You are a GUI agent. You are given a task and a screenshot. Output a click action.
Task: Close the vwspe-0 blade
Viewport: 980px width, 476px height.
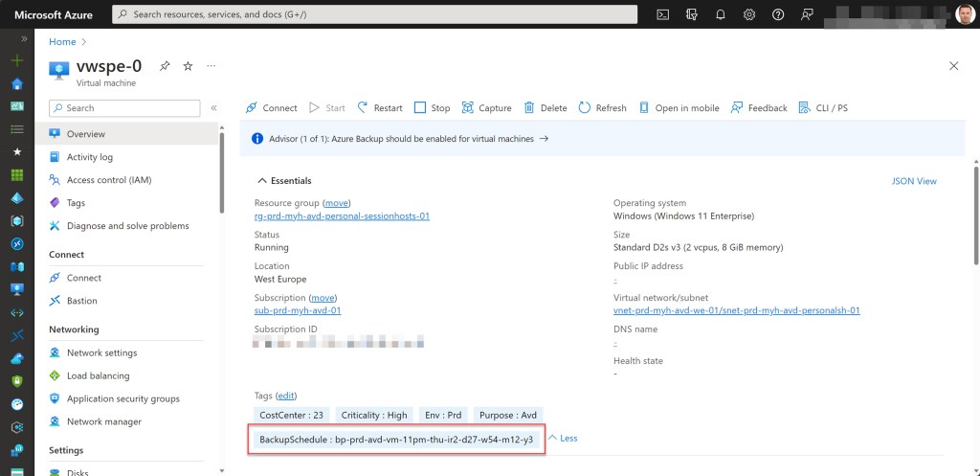tap(953, 66)
